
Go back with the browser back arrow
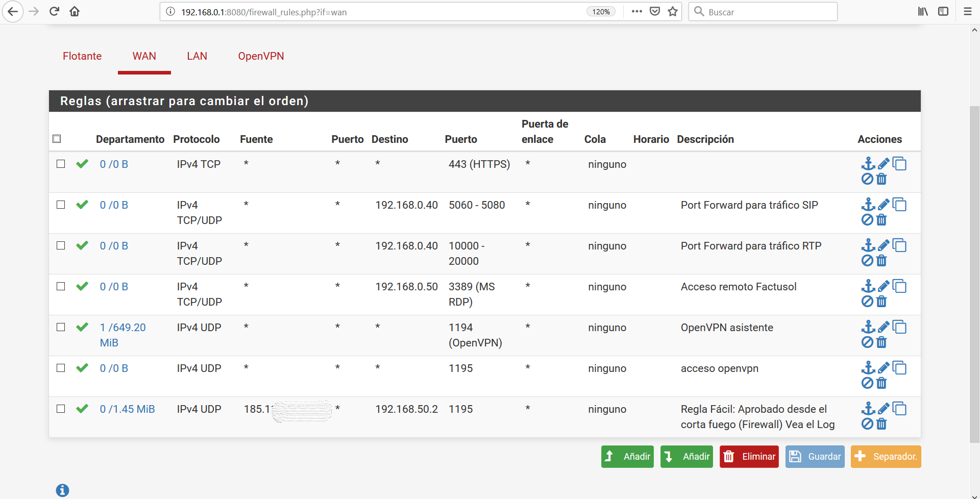coord(13,11)
